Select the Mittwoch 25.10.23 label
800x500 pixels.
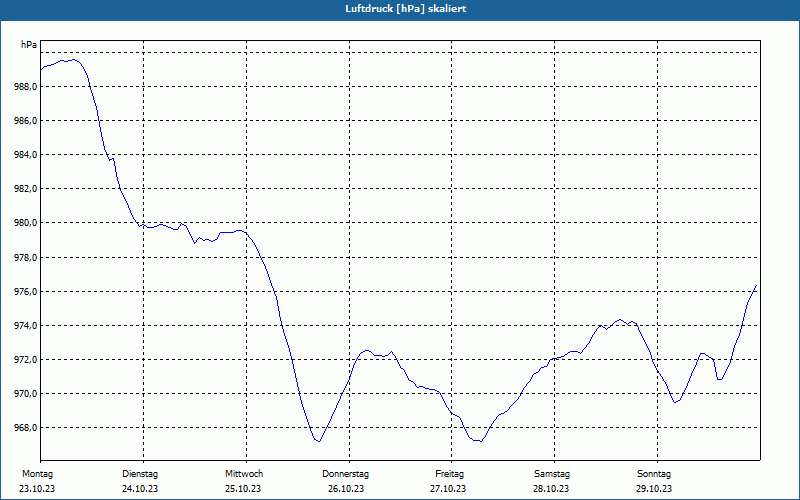pos(243,481)
